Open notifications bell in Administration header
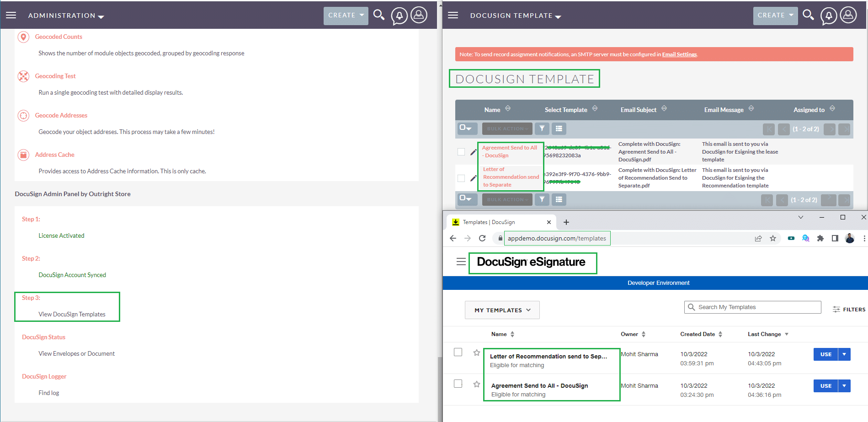 [399, 16]
